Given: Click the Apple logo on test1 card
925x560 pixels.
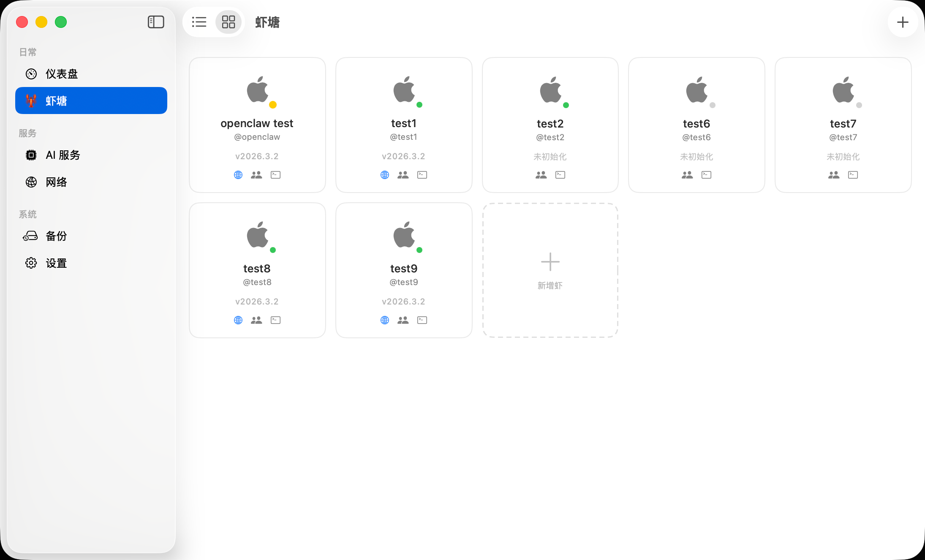Looking at the screenshot, I should [x=404, y=90].
